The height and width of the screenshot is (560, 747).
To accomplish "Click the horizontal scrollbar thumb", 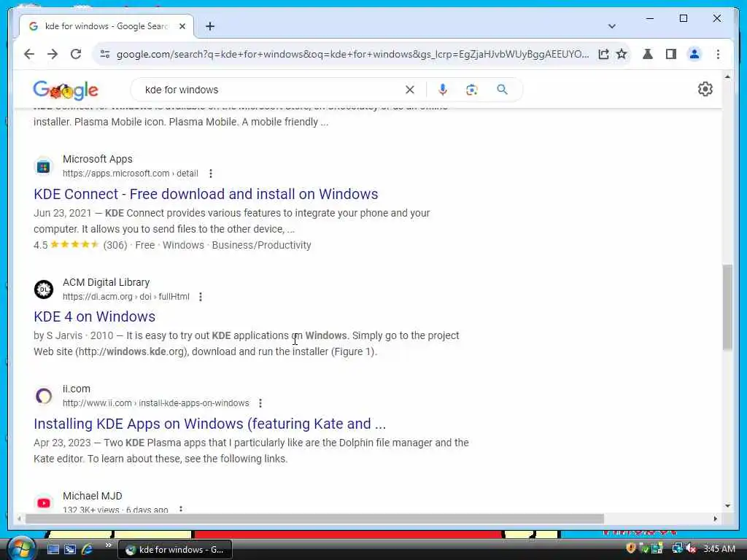I will coord(314,518).
